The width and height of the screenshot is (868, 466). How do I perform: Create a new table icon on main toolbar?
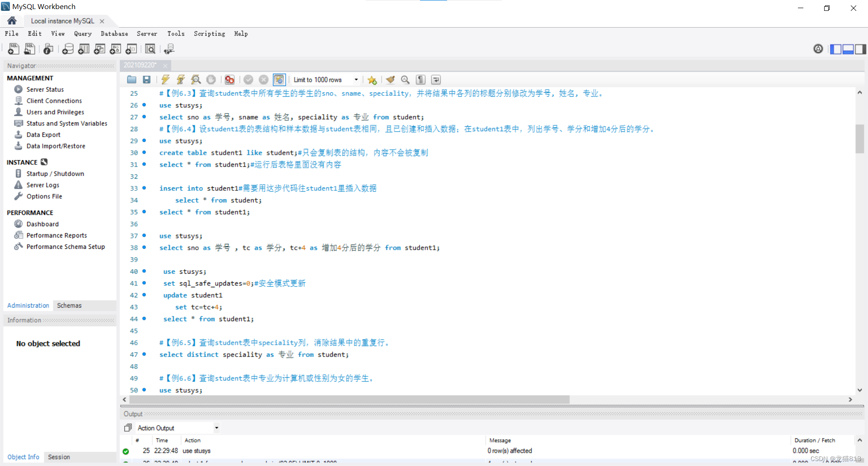pos(84,49)
